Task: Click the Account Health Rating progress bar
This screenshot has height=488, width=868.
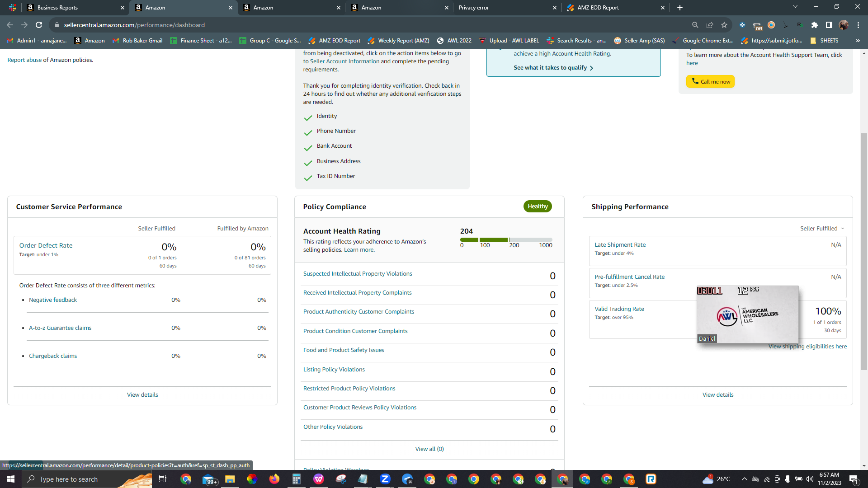Action: (506, 239)
